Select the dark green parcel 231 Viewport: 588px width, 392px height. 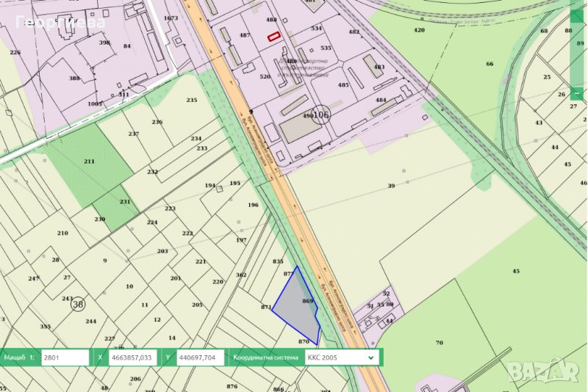(118, 206)
